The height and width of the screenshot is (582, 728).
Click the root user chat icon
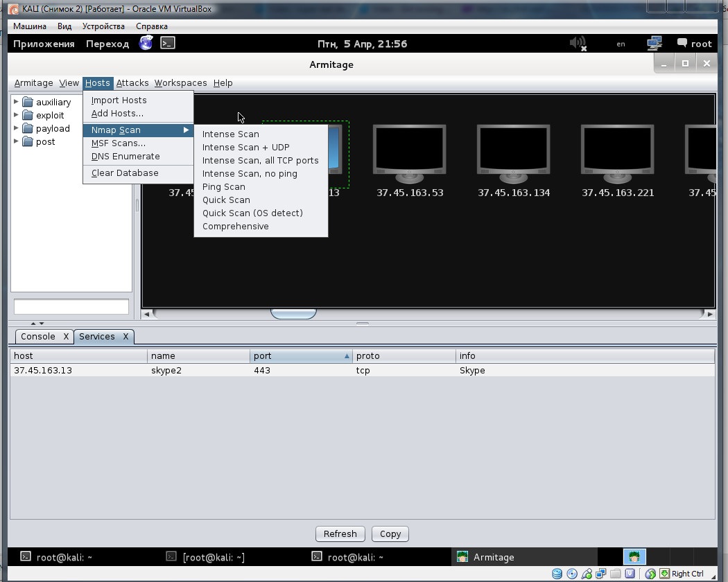click(x=682, y=43)
